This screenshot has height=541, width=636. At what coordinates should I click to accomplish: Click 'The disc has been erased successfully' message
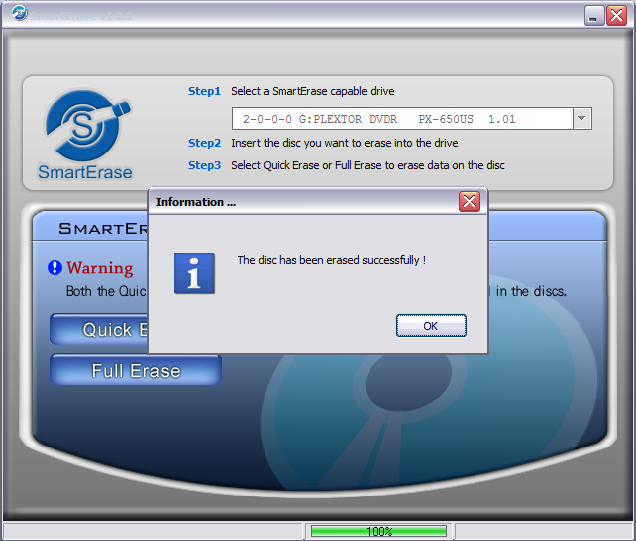click(x=332, y=260)
